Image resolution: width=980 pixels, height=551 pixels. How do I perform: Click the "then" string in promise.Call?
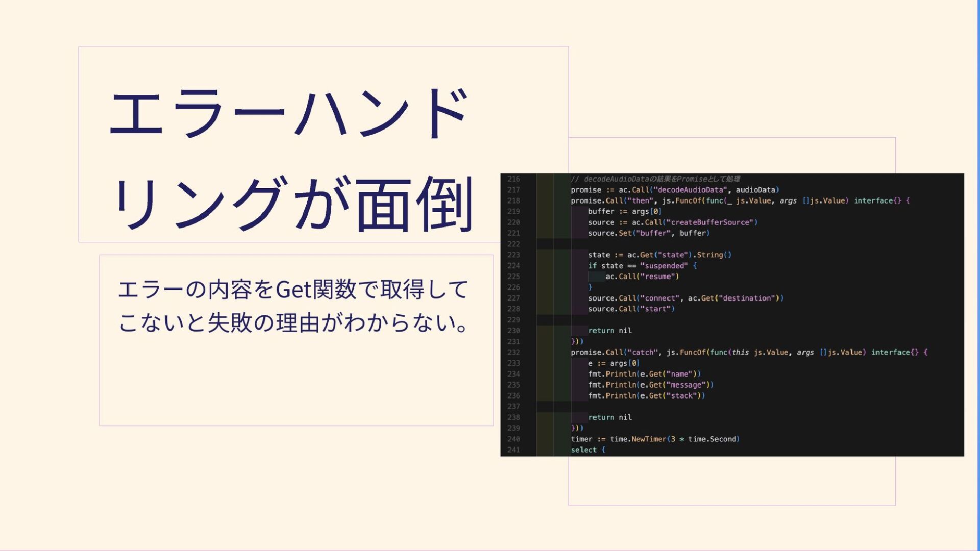pos(640,201)
